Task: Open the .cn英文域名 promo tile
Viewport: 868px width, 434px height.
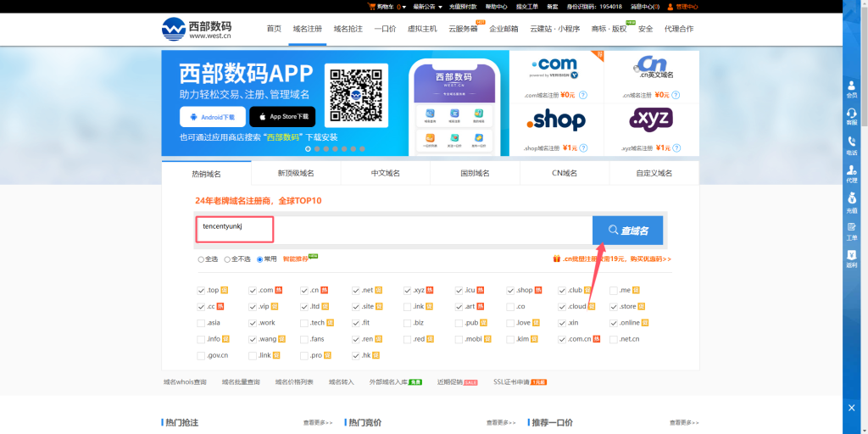Action: [652, 76]
